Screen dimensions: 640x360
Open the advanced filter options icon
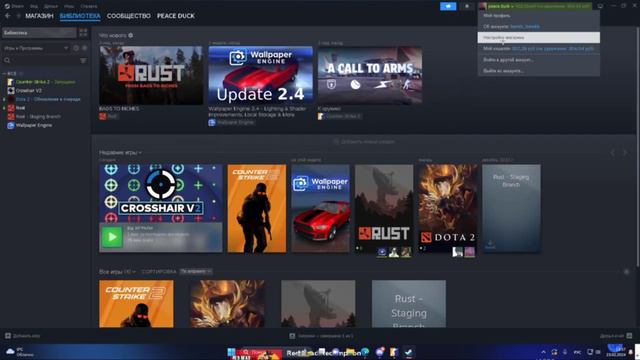83,60
